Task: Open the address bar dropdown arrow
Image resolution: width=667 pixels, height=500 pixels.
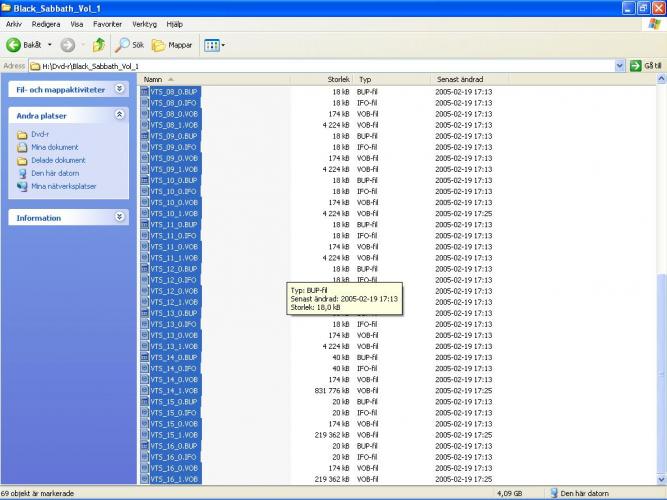Action: pyautogui.click(x=620, y=66)
